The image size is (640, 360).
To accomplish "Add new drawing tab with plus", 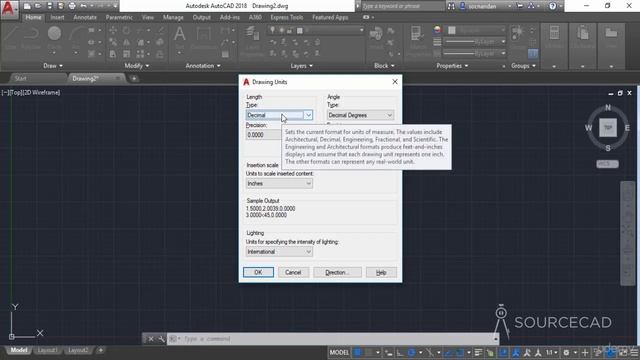I will pos(134,78).
